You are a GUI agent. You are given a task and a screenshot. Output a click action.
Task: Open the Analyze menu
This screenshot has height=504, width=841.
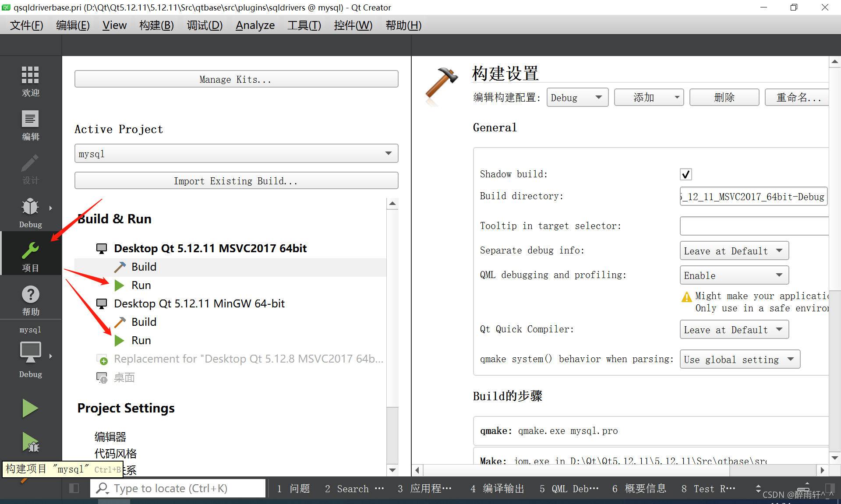pos(255,25)
